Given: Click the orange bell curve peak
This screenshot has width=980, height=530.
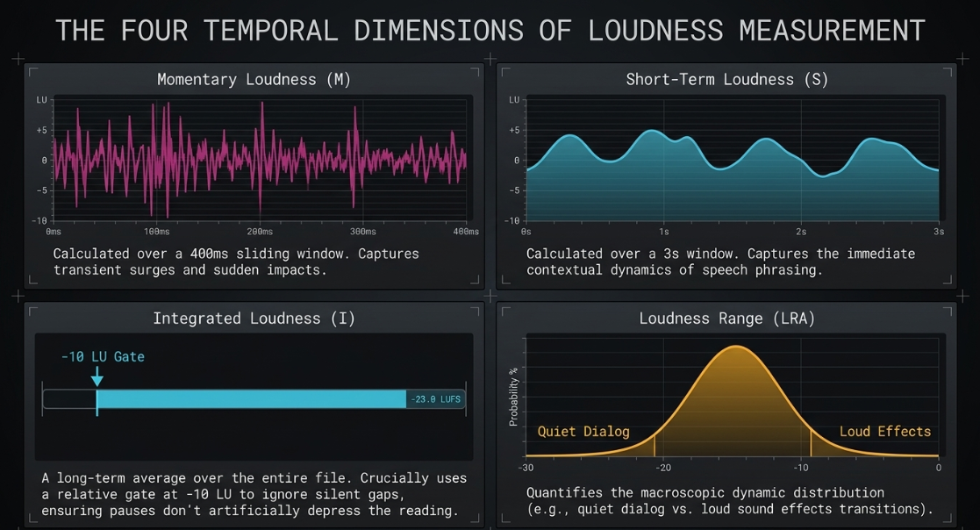Looking at the screenshot, I should click(738, 347).
